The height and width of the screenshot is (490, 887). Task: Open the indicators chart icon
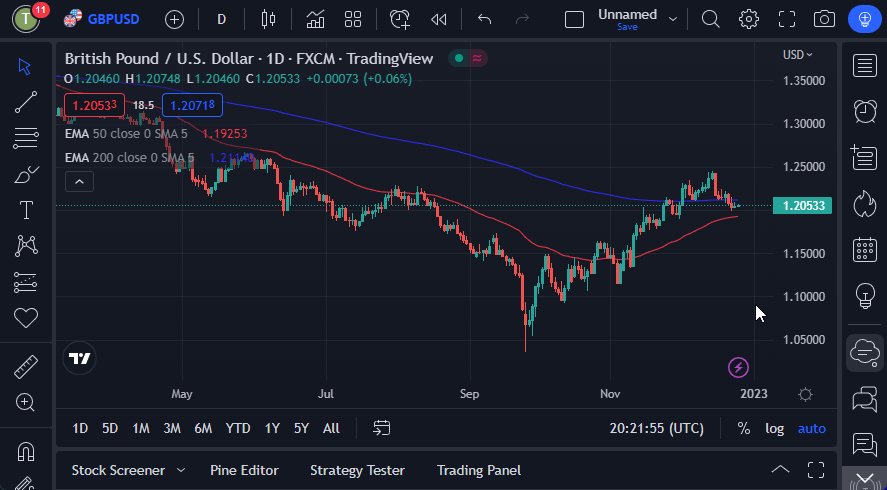tap(315, 19)
